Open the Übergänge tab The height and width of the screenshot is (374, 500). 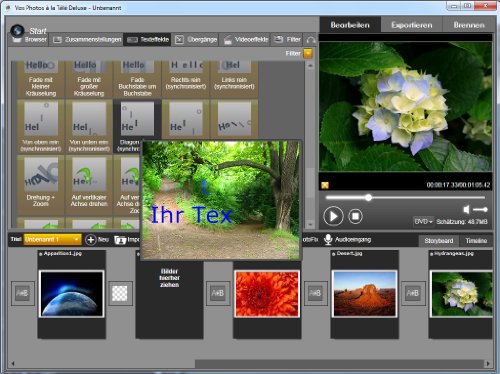[196, 40]
